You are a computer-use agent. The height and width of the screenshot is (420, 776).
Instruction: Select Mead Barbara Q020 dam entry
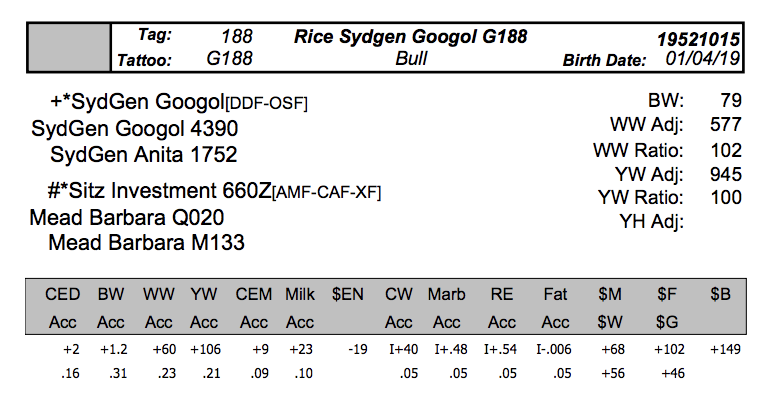[x=127, y=217]
